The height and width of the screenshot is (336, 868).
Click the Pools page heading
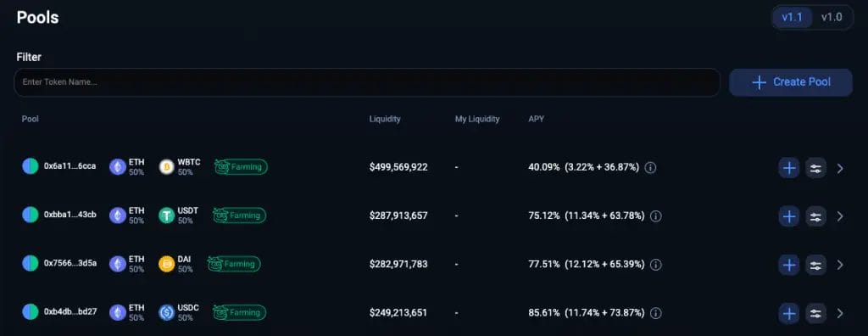(x=37, y=18)
